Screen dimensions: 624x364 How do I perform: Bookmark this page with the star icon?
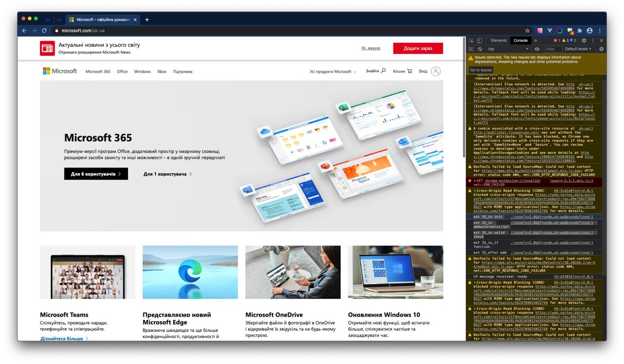(x=527, y=30)
